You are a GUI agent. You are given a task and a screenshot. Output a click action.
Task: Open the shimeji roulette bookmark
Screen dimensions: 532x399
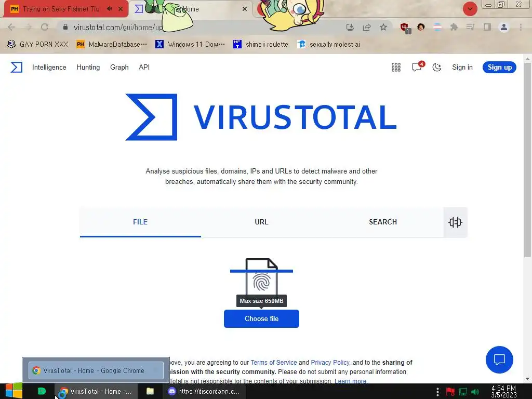pyautogui.click(x=261, y=44)
